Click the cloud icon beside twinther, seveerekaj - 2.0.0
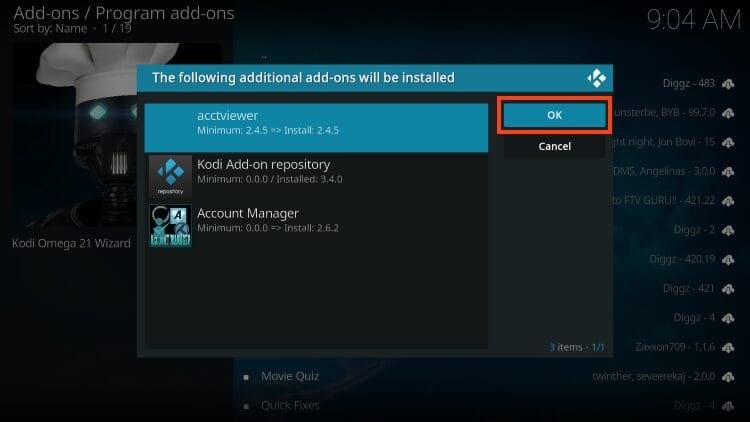The width and height of the screenshot is (750, 422). click(x=728, y=377)
